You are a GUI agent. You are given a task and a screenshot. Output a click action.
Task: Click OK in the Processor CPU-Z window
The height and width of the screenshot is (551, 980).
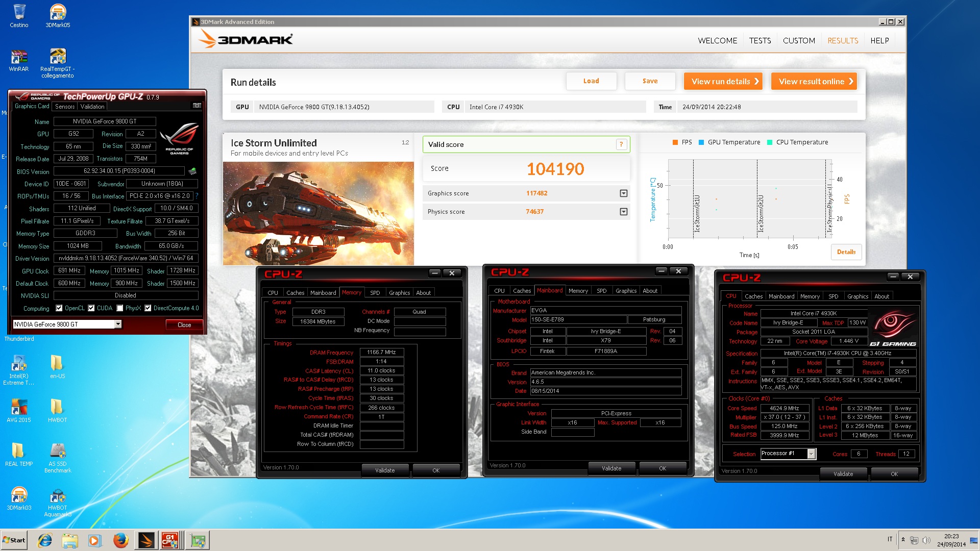(x=894, y=474)
